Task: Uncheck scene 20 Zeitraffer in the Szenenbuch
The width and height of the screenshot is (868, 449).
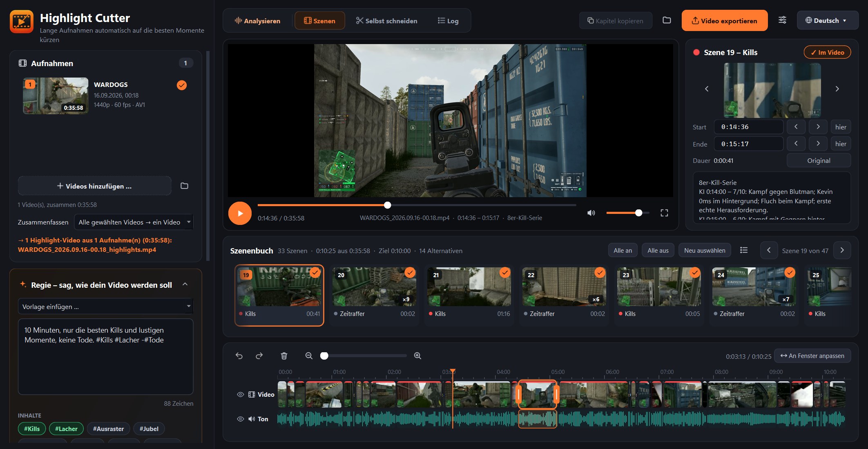Action: (x=410, y=273)
